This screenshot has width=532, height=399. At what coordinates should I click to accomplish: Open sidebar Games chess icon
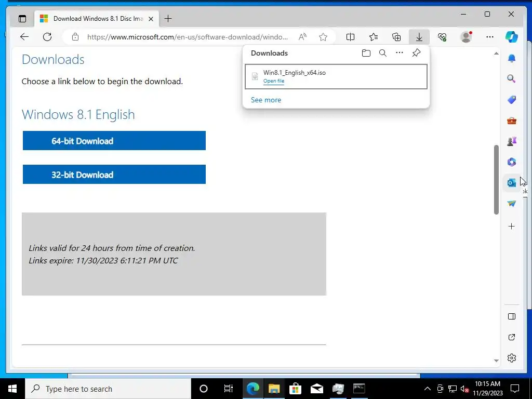click(512, 141)
